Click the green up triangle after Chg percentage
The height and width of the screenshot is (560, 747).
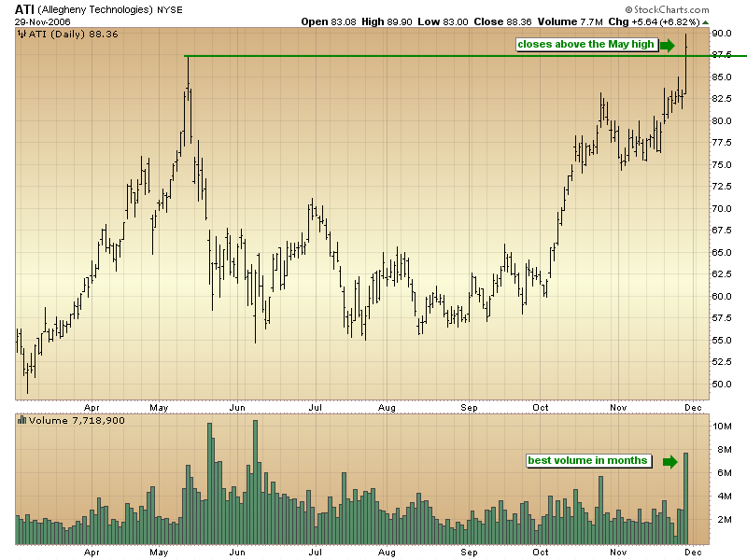tap(706, 22)
